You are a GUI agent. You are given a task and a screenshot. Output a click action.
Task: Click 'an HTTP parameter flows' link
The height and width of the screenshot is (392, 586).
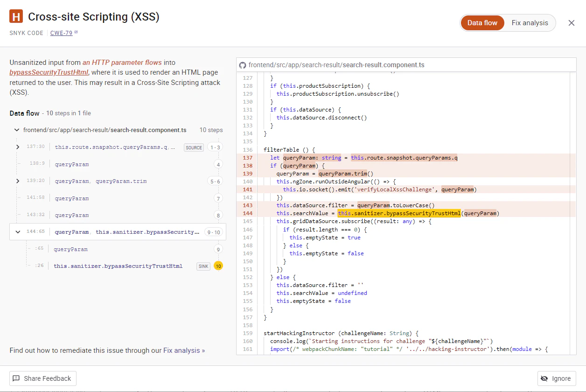[122, 62]
